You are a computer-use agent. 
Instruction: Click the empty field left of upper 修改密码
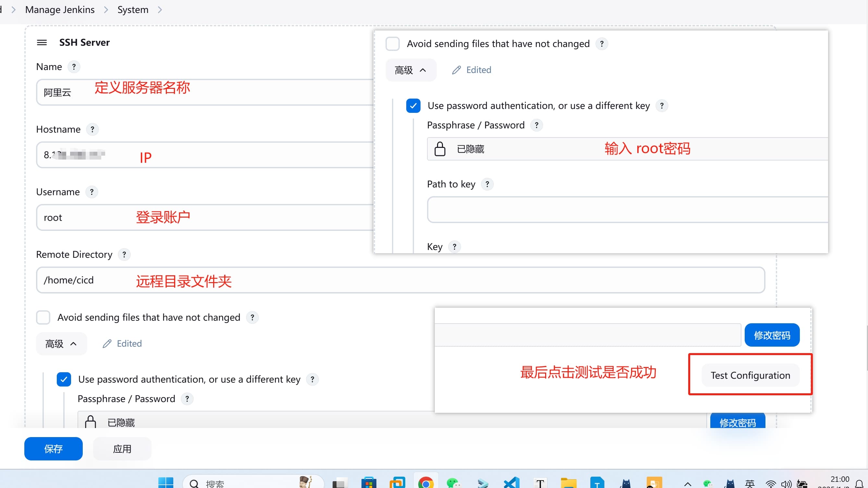(588, 335)
